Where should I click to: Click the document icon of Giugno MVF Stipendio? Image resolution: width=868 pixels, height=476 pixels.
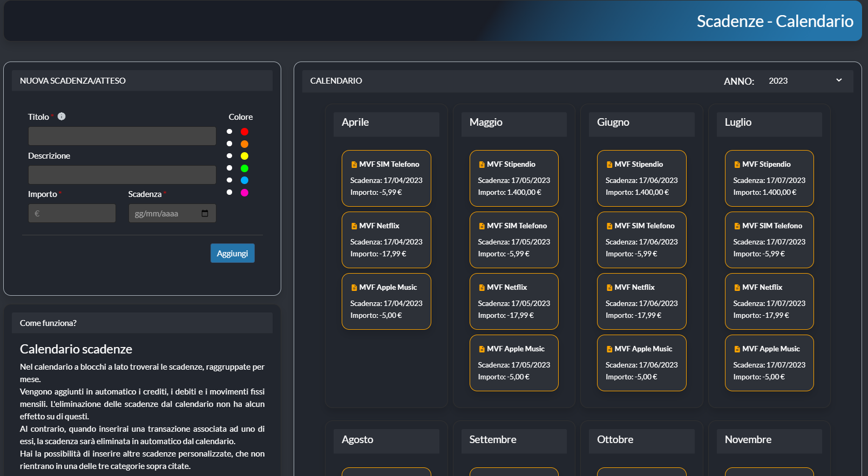point(609,165)
